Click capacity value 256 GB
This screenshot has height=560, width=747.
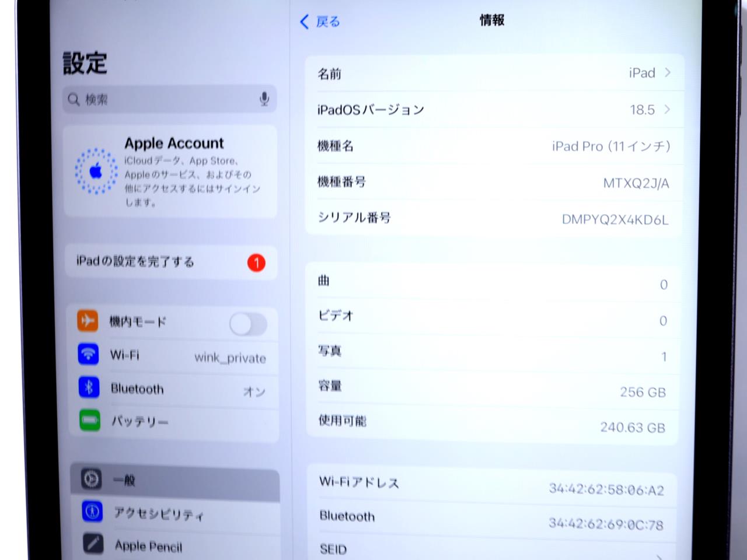pos(643,392)
